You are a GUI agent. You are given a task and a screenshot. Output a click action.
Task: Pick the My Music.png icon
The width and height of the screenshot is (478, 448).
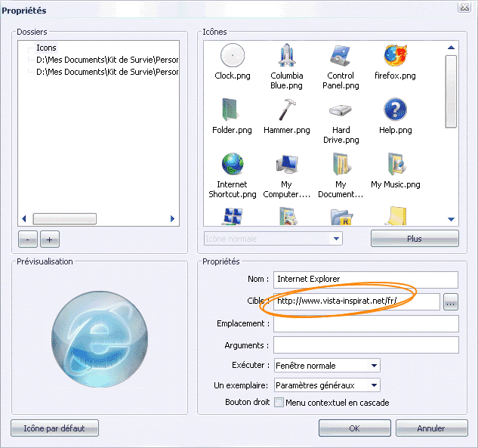[395, 165]
